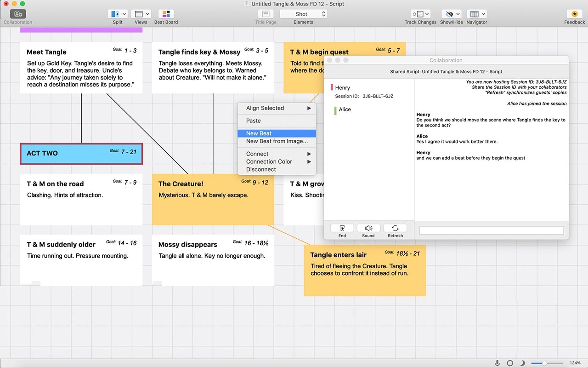Click Refresh to sync collaborators' copies
Viewport: 588px width, 368px height.
click(x=395, y=229)
